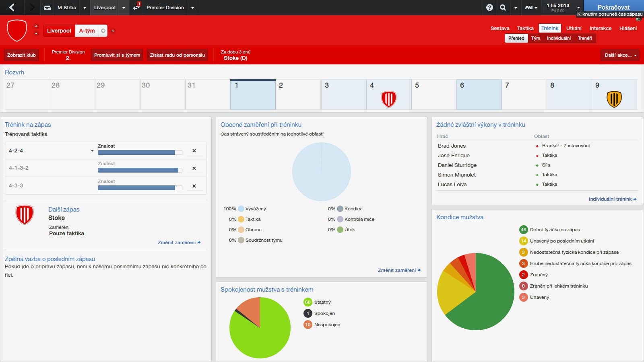Viewport: 644px width, 362px height.
Task: Switch the sub-view to Individuální
Action: coord(558,38)
